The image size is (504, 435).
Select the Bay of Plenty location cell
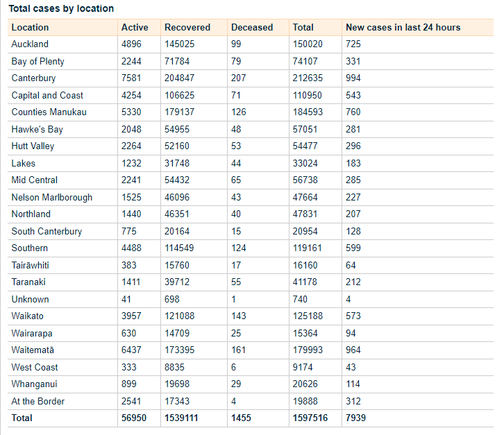[38, 61]
